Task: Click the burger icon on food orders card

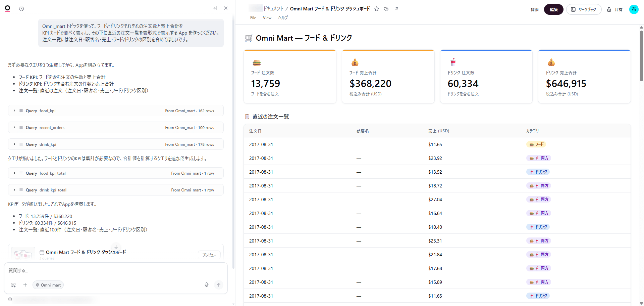Action: [x=257, y=63]
